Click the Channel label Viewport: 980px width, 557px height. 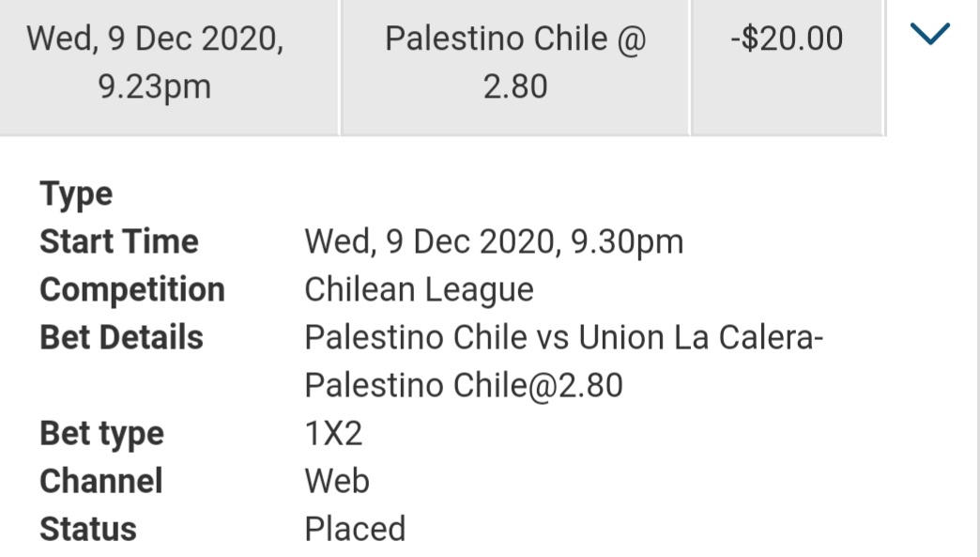(x=100, y=482)
